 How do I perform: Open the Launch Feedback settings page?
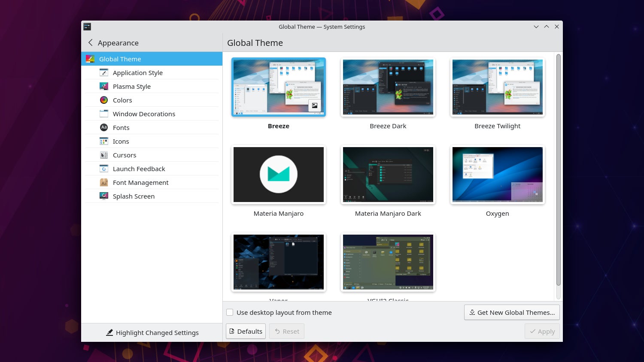139,169
